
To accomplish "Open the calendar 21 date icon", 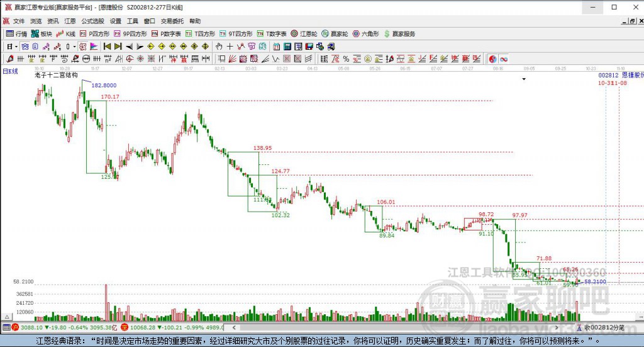I will 277,47.
